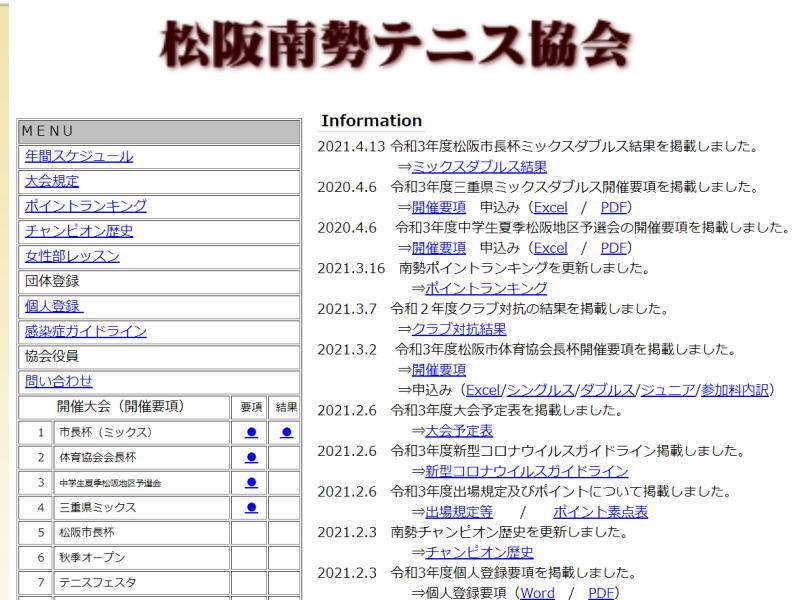Open the クラブ対抗結果 link
Image resolution: width=800 pixels, height=600 pixels.
point(459,329)
